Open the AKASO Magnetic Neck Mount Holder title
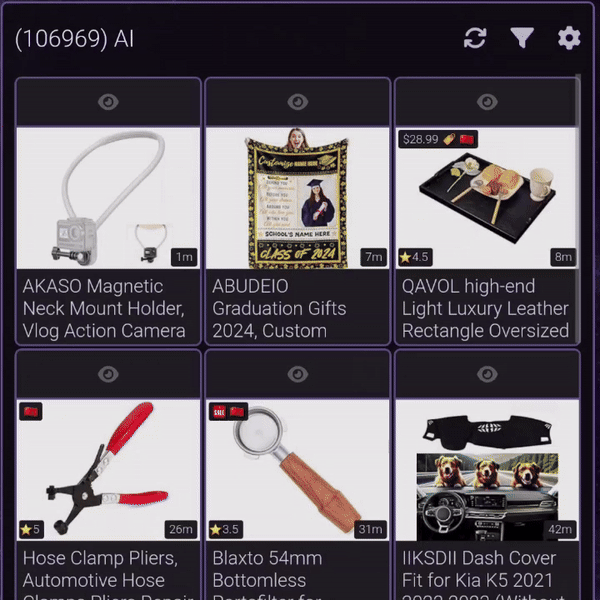The height and width of the screenshot is (600, 600). (104, 308)
